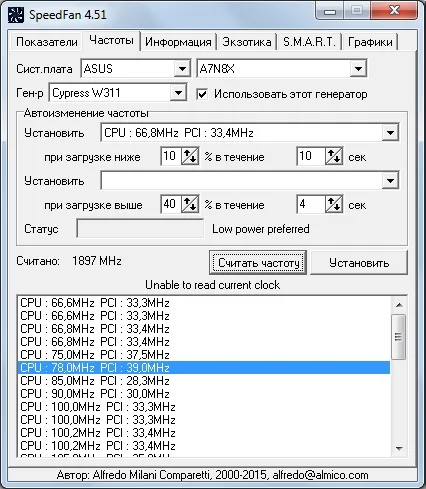Open the ASUS motherboard vendor dropdown
Viewport: 426px width, 489px height.
(182, 69)
